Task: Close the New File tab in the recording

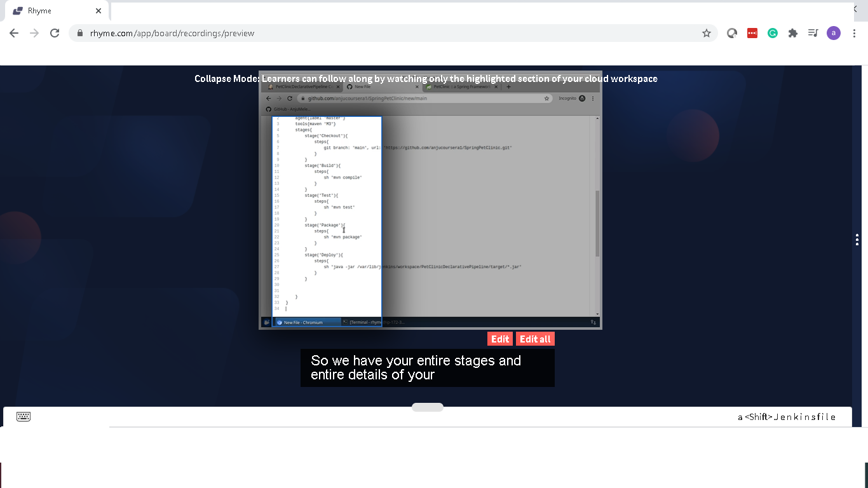Action: pyautogui.click(x=416, y=86)
